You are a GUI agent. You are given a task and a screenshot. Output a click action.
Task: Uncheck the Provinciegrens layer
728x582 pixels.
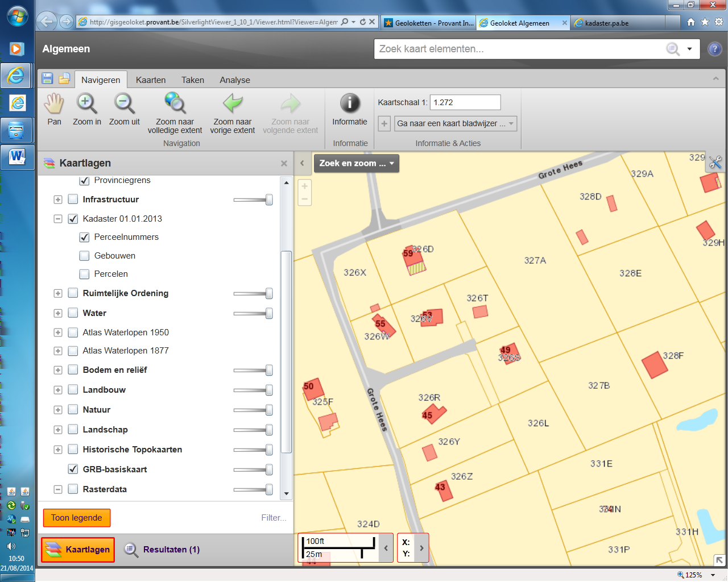tap(85, 180)
